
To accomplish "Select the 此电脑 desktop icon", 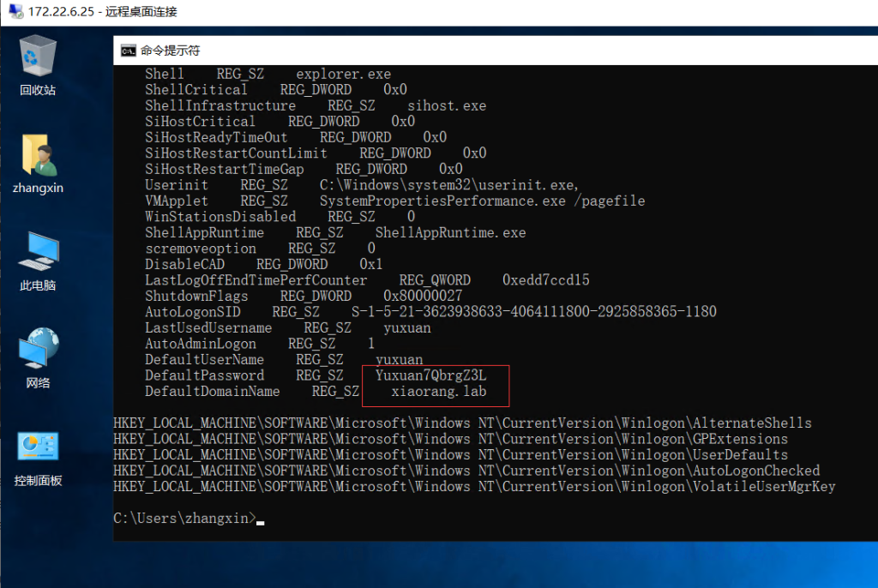I will click(38, 254).
